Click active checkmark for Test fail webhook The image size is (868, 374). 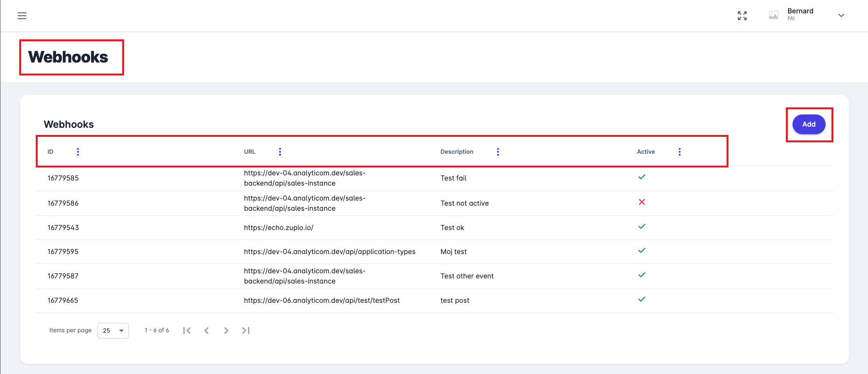642,177
